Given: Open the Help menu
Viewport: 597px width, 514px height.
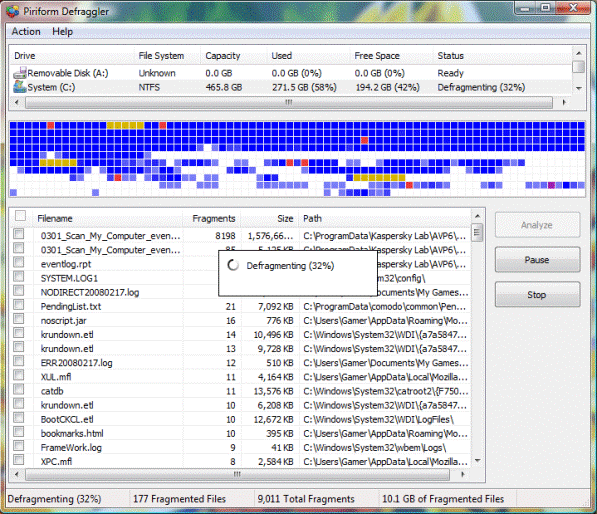Looking at the screenshot, I should point(62,32).
